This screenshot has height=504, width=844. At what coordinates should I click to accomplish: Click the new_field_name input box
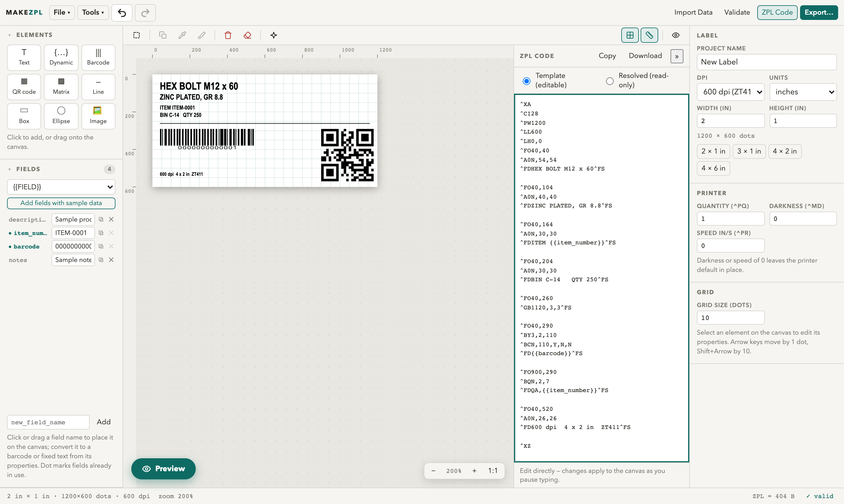click(48, 422)
